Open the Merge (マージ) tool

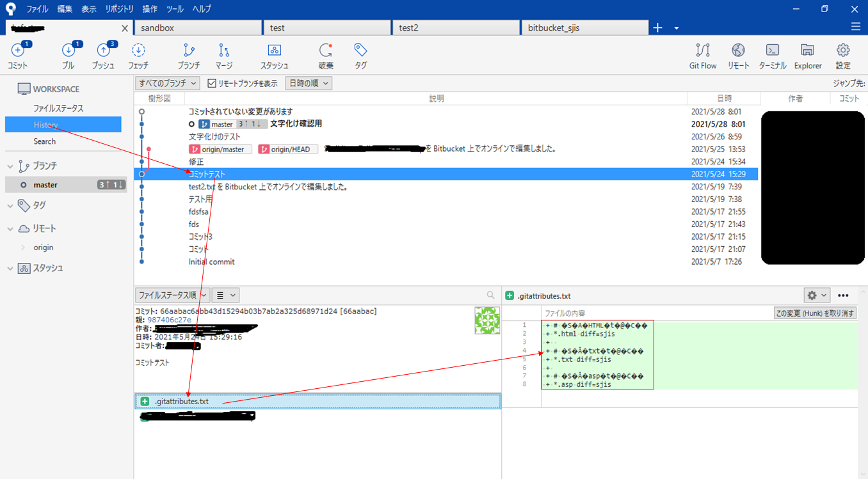coord(224,56)
